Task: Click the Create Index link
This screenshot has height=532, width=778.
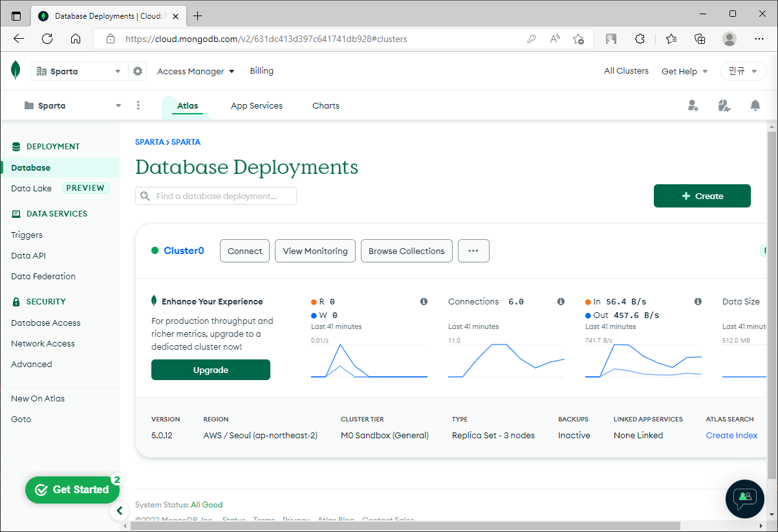Action: [x=731, y=435]
